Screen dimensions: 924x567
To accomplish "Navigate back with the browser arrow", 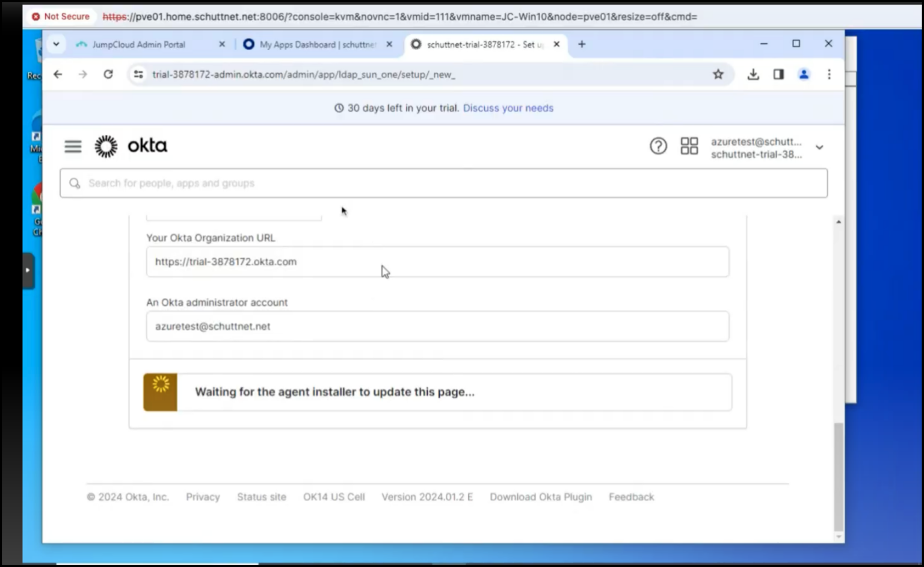I will pyautogui.click(x=58, y=74).
